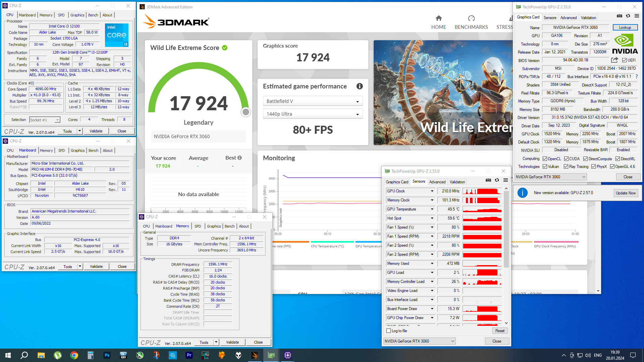Screen dimensions: 644x362
Task: Expand the GPU Clock sensor dropdown
Action: (432, 191)
